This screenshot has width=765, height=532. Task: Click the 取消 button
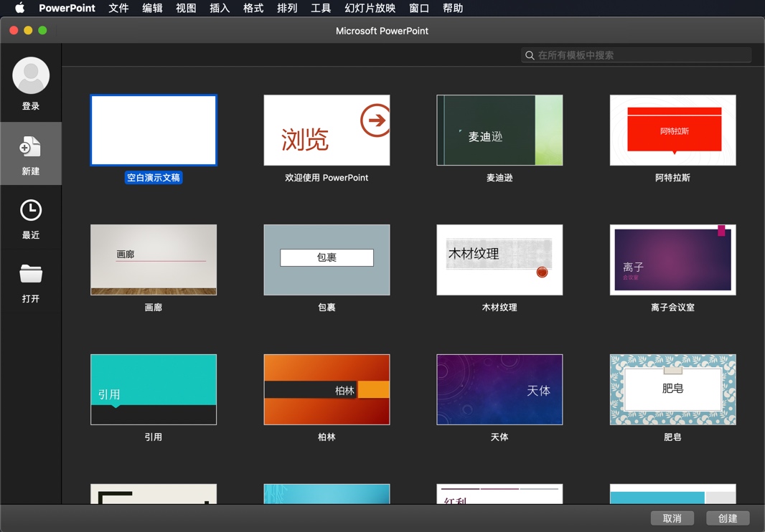click(672, 518)
